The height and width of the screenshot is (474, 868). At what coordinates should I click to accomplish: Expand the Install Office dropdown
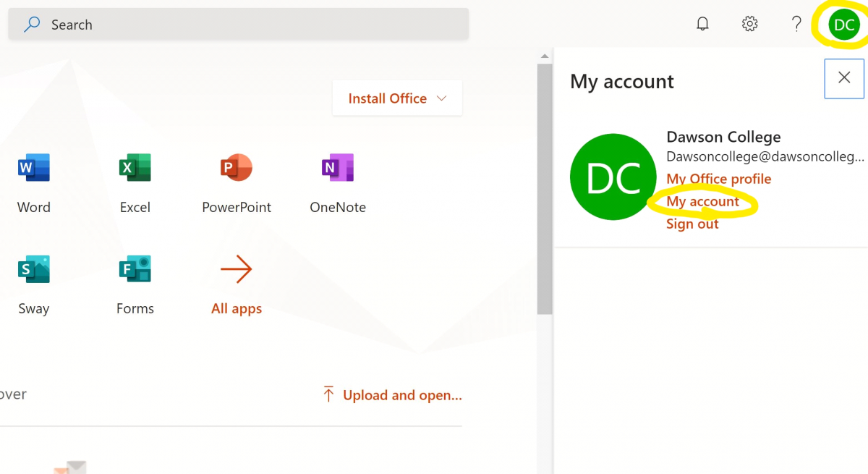click(397, 98)
